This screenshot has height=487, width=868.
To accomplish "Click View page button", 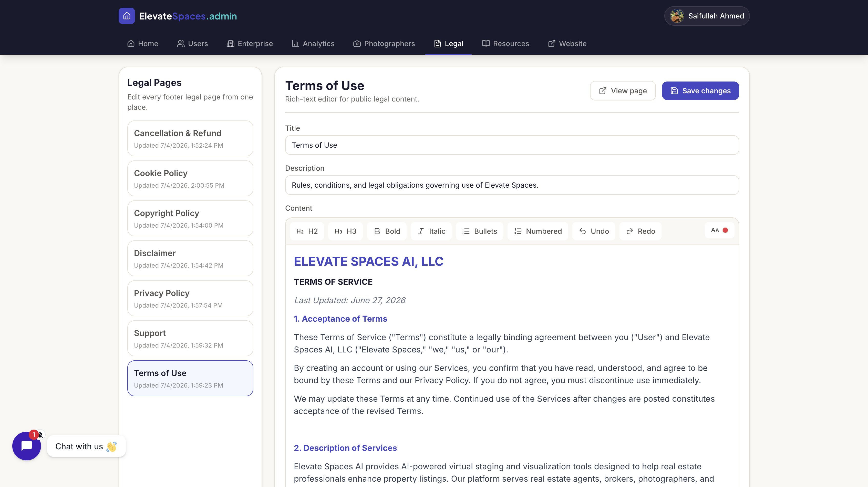I will pyautogui.click(x=623, y=91).
